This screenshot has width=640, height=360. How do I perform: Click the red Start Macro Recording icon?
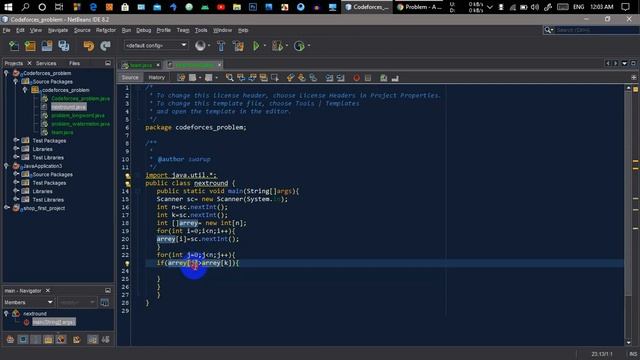tap(356, 78)
